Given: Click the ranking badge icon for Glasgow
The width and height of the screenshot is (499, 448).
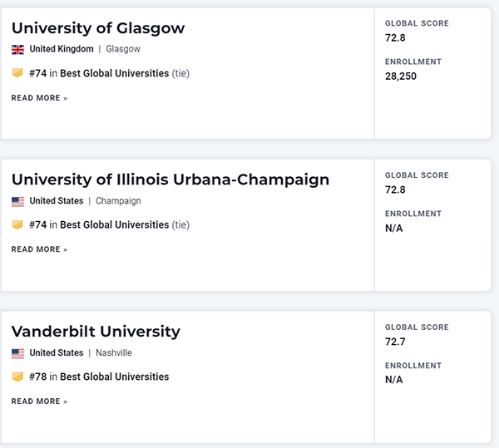Looking at the screenshot, I should click(17, 73).
